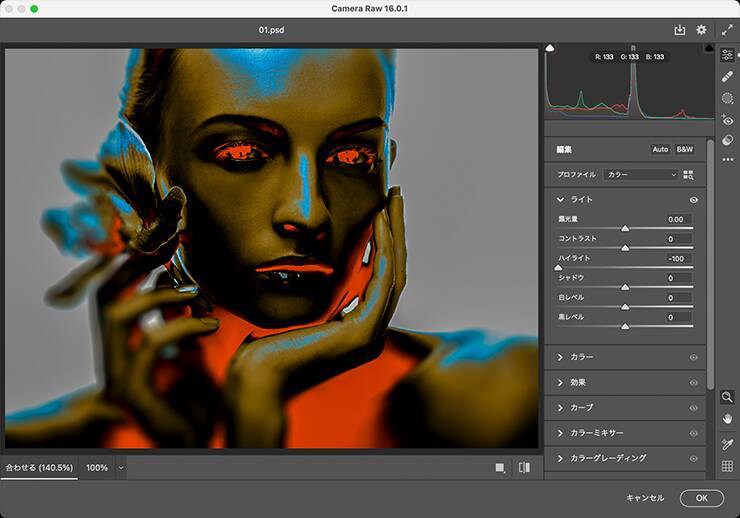The height and width of the screenshot is (518, 740).
Task: Select the Red Eye removal tool
Action: [727, 120]
